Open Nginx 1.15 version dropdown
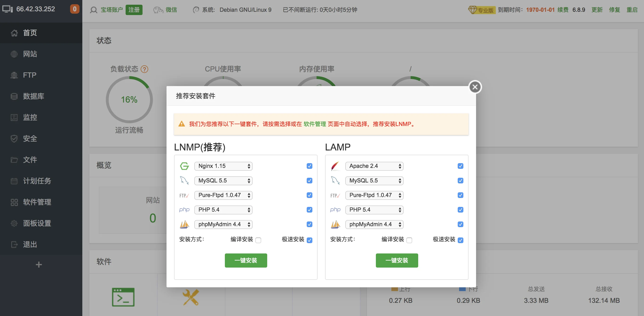This screenshot has width=644, height=316. (223, 166)
